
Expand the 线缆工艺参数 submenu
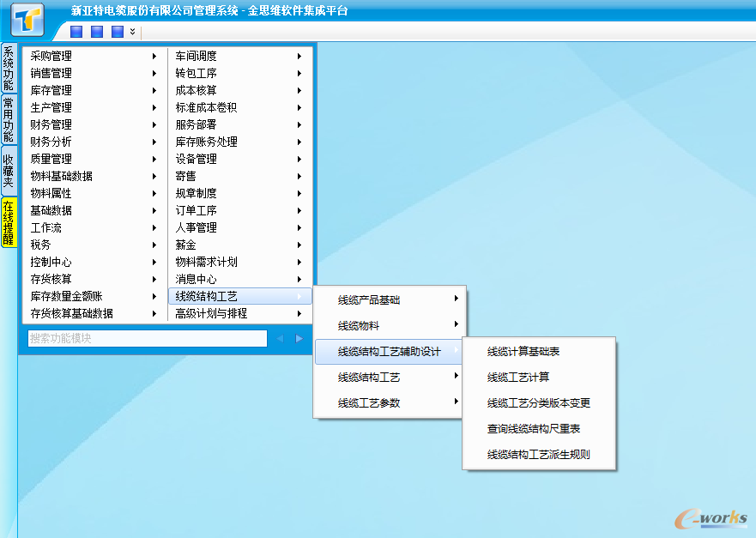click(390, 402)
